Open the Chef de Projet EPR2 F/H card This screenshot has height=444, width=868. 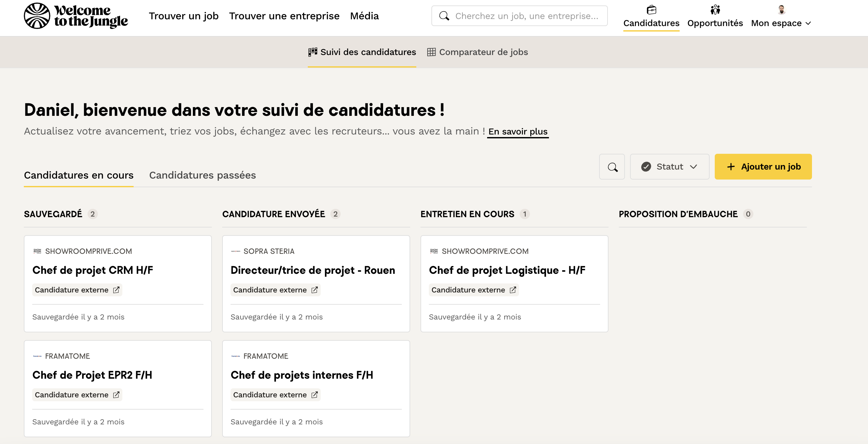coord(92,375)
